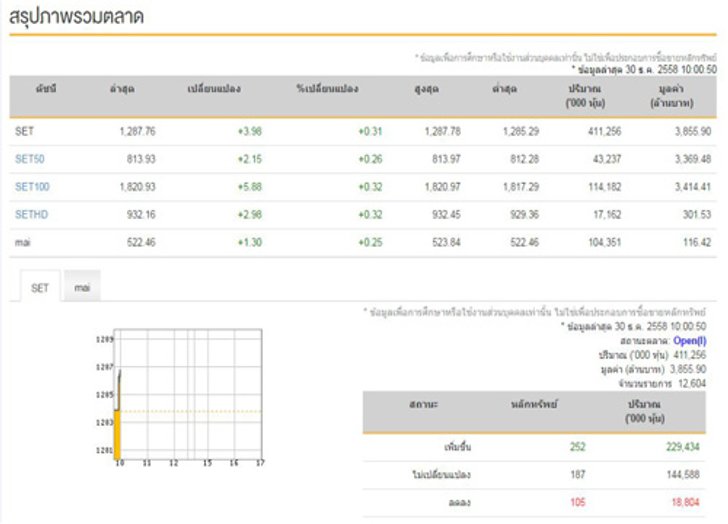Select the SET row name

click(x=24, y=131)
